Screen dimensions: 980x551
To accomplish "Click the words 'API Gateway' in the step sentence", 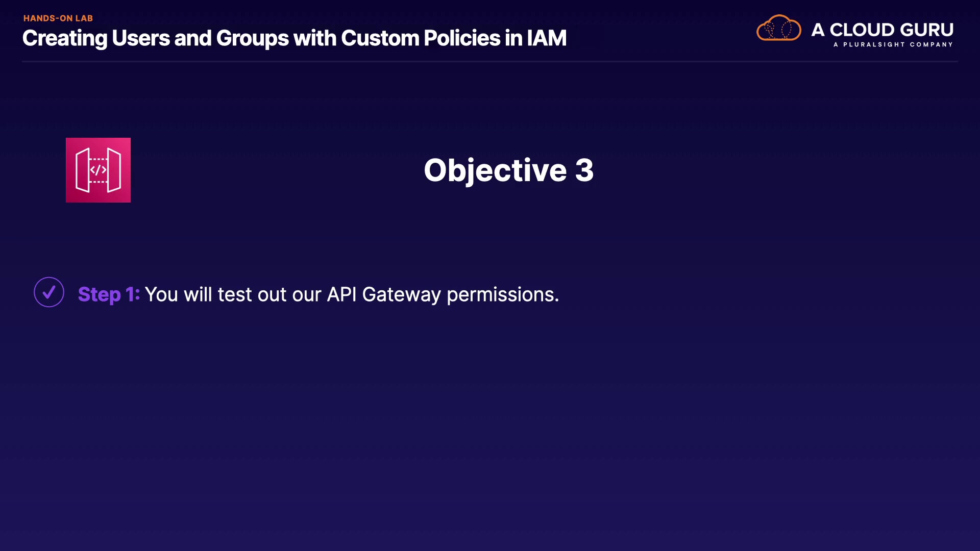I will (x=383, y=294).
